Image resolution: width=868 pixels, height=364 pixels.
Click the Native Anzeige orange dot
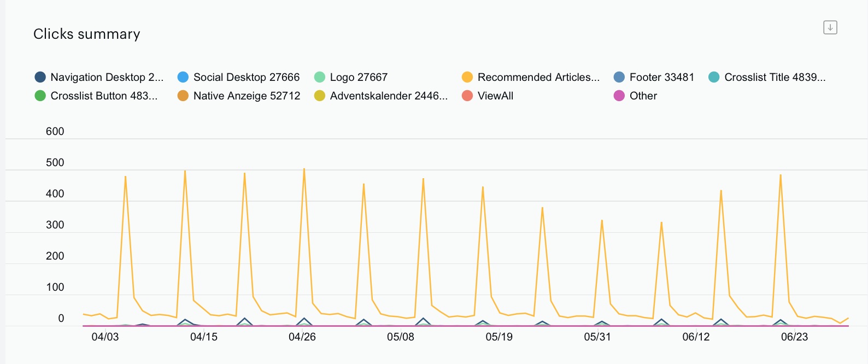pos(183,96)
